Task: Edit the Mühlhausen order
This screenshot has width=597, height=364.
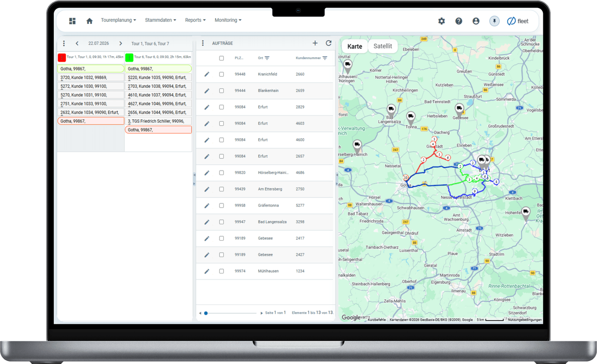Action: (x=207, y=271)
